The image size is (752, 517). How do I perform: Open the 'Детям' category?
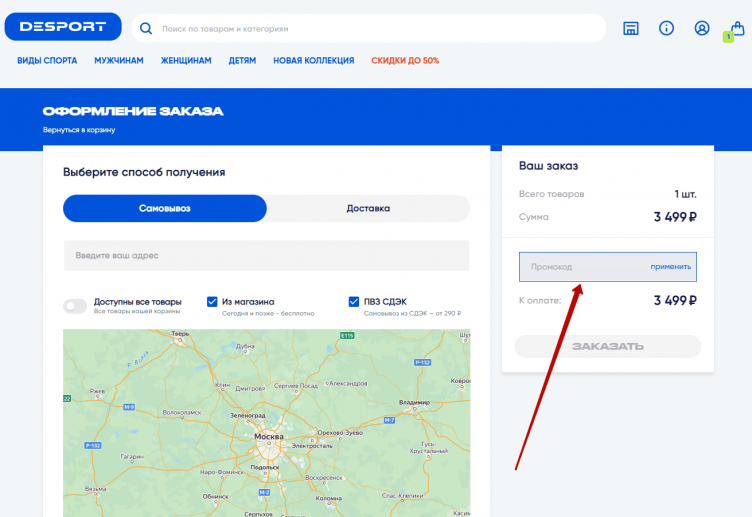click(242, 61)
